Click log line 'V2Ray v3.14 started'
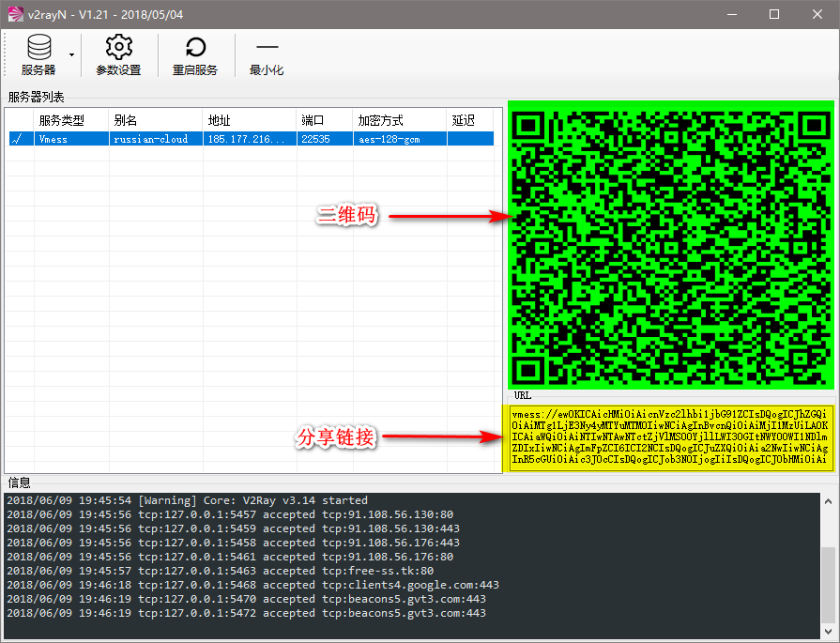The image size is (840, 643). point(187,500)
